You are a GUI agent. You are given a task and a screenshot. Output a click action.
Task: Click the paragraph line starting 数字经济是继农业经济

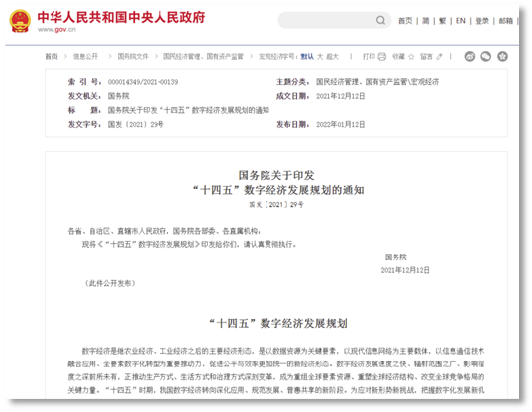(283, 351)
